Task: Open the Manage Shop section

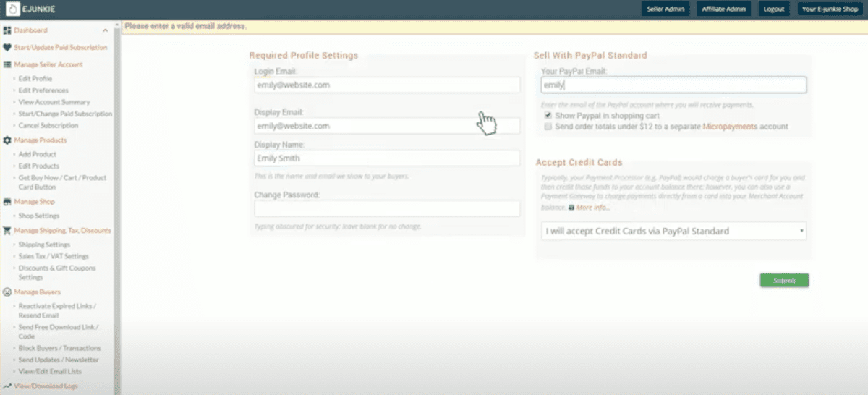Action: [34, 202]
